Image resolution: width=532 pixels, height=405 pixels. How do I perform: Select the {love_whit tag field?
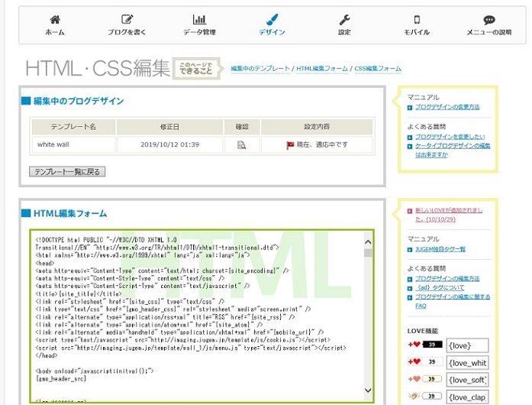pos(467,363)
